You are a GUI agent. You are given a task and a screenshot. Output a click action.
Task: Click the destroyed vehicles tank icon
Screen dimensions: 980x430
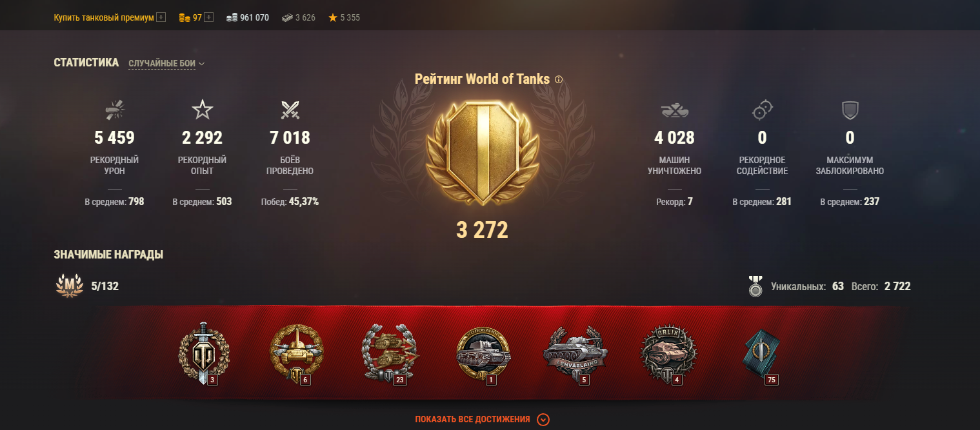click(x=674, y=110)
